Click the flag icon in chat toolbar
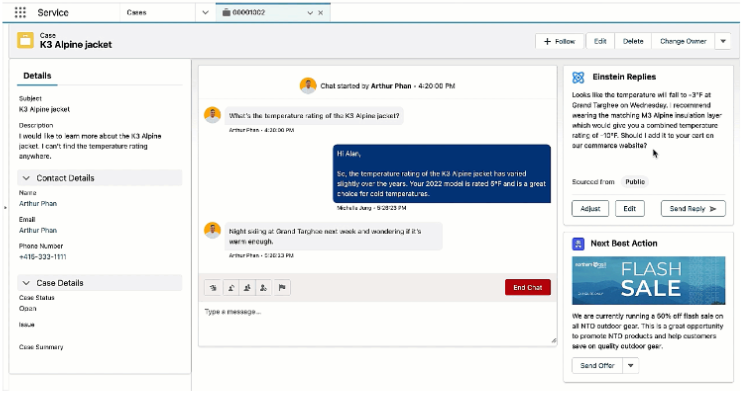Screen dimensions: 741x395 282,287
